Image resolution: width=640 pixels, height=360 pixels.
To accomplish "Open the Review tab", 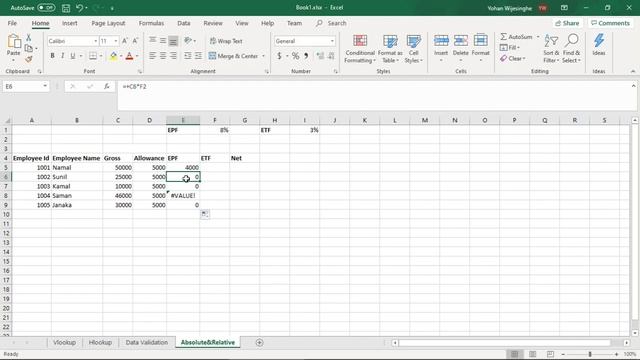I will tap(213, 23).
